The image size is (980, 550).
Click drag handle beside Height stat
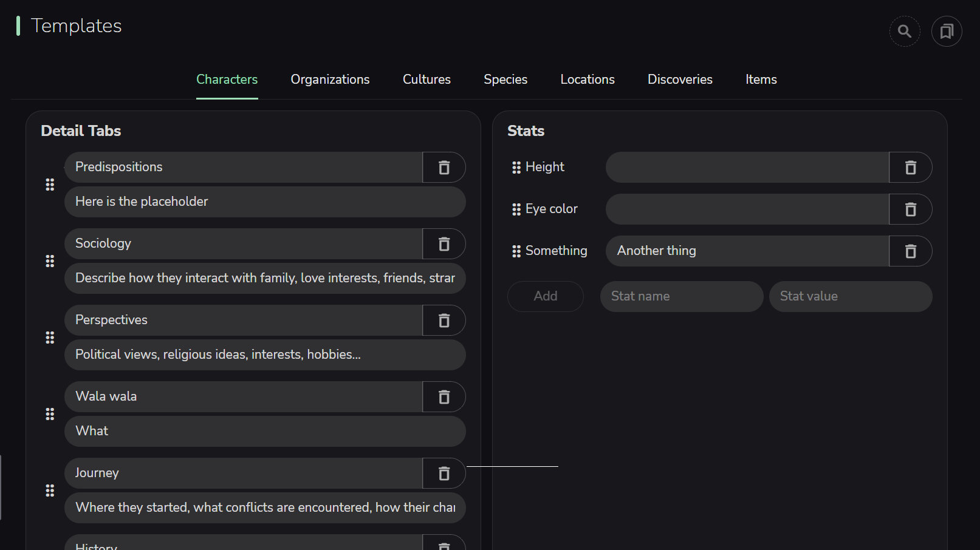pyautogui.click(x=516, y=168)
